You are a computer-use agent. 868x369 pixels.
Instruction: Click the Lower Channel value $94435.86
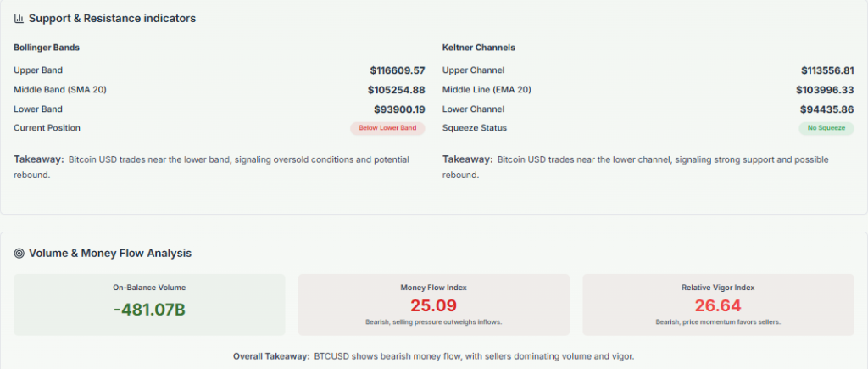coord(827,109)
